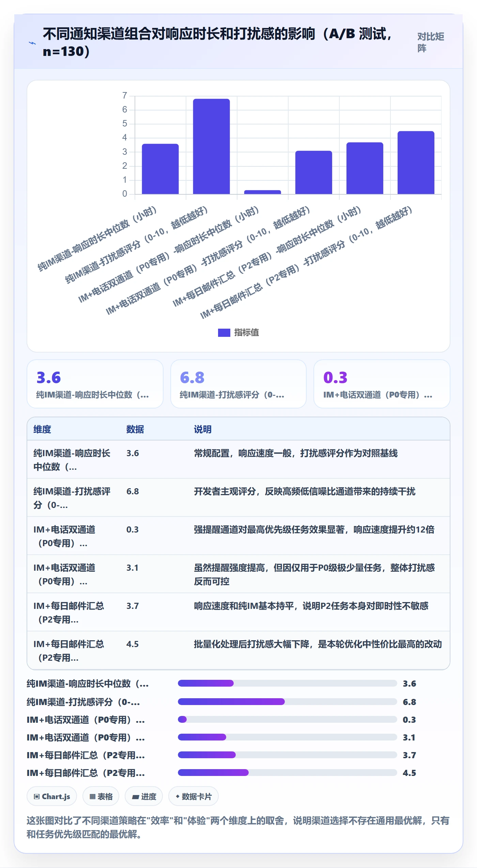477x868 pixels.
Task: Click the progress bar valued 0.3
Action: tap(287, 719)
